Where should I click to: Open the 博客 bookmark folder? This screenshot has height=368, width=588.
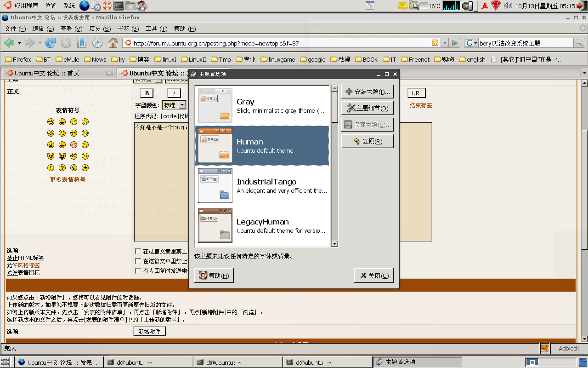click(140, 59)
